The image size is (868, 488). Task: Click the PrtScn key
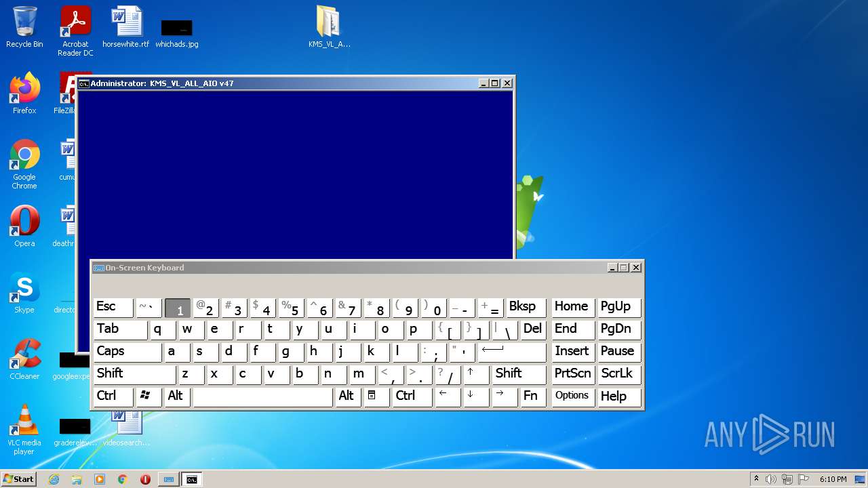(573, 375)
